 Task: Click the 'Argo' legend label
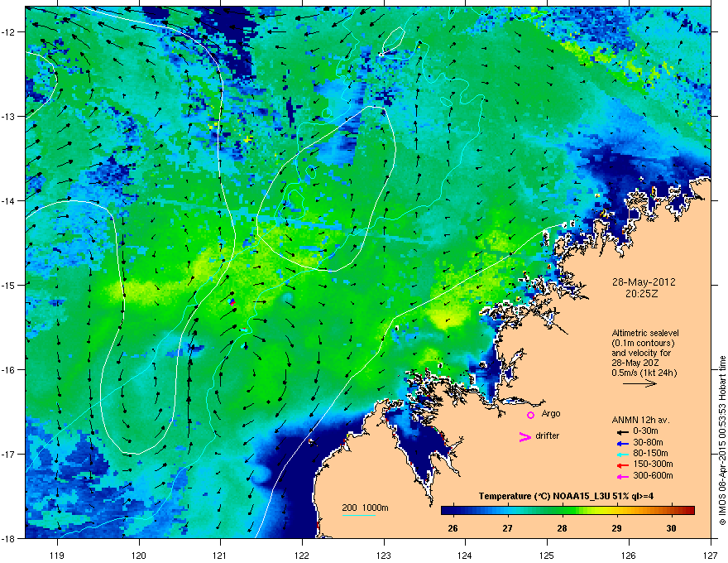[551, 413]
